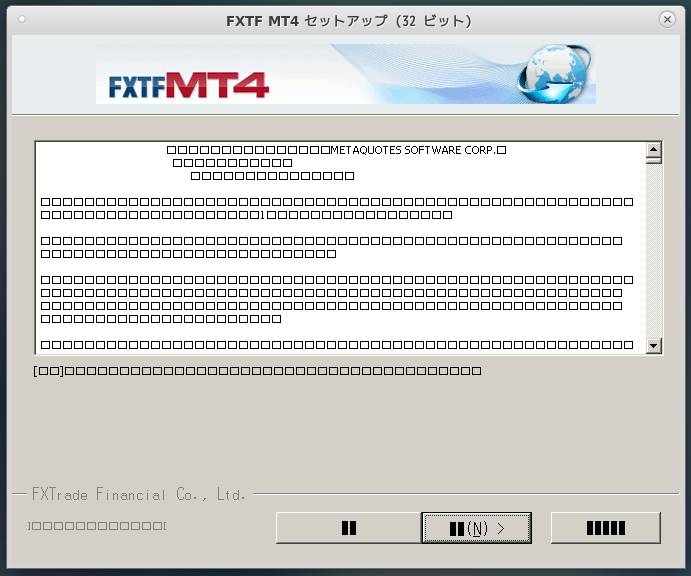
Task: Click the FXTF MT4 logo
Action: tap(189, 85)
